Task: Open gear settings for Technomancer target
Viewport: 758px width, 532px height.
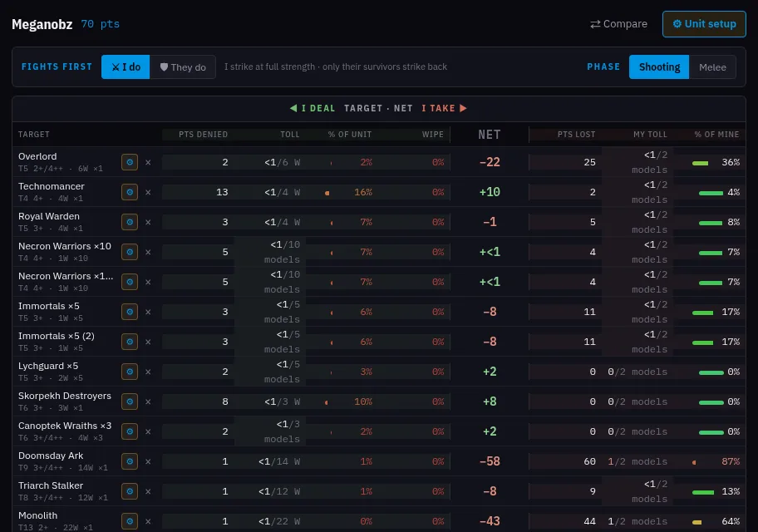Action: click(130, 193)
